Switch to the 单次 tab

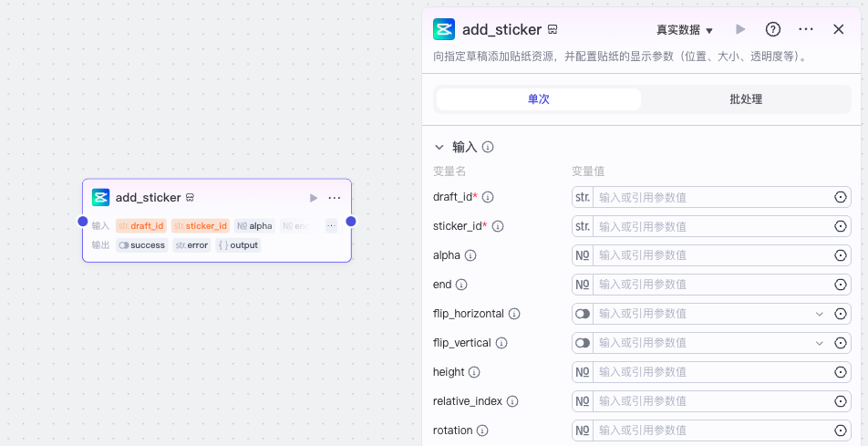[539, 99]
